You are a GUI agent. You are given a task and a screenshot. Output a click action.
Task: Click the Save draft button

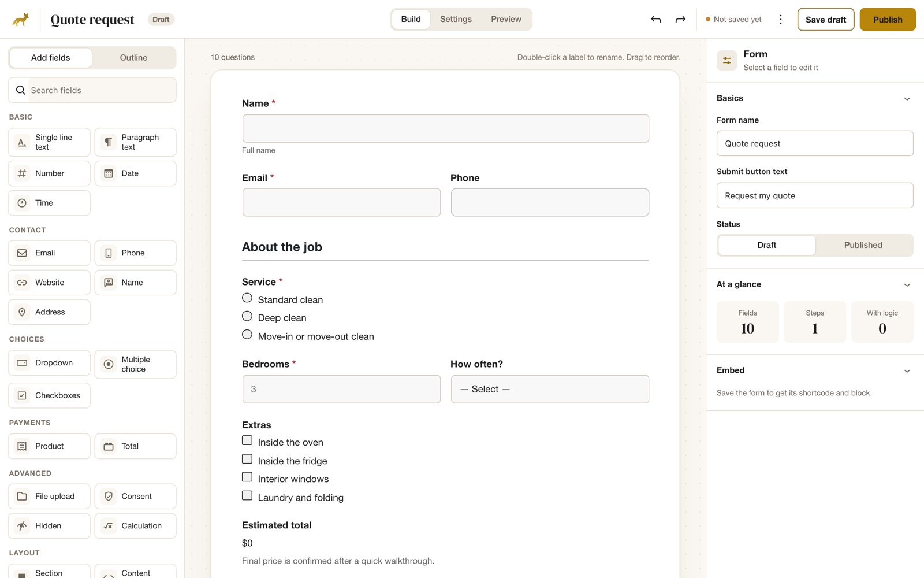pos(826,20)
